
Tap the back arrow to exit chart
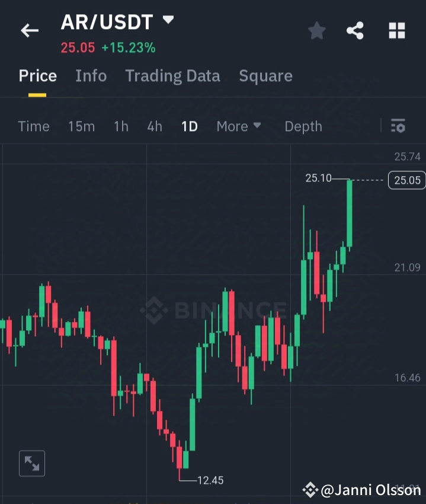tap(30, 30)
